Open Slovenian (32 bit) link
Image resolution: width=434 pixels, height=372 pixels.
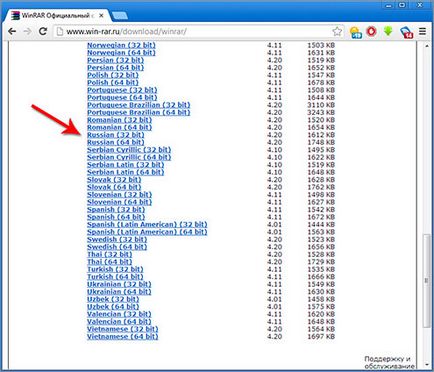click(119, 195)
